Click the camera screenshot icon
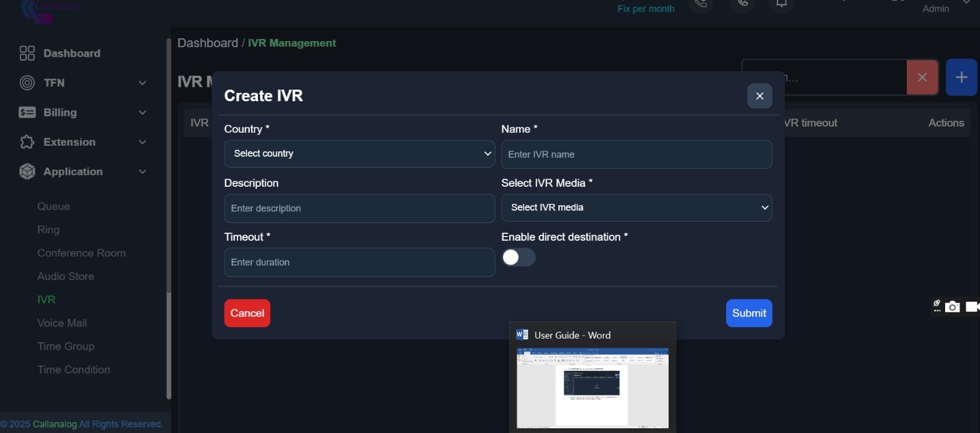 click(952, 307)
